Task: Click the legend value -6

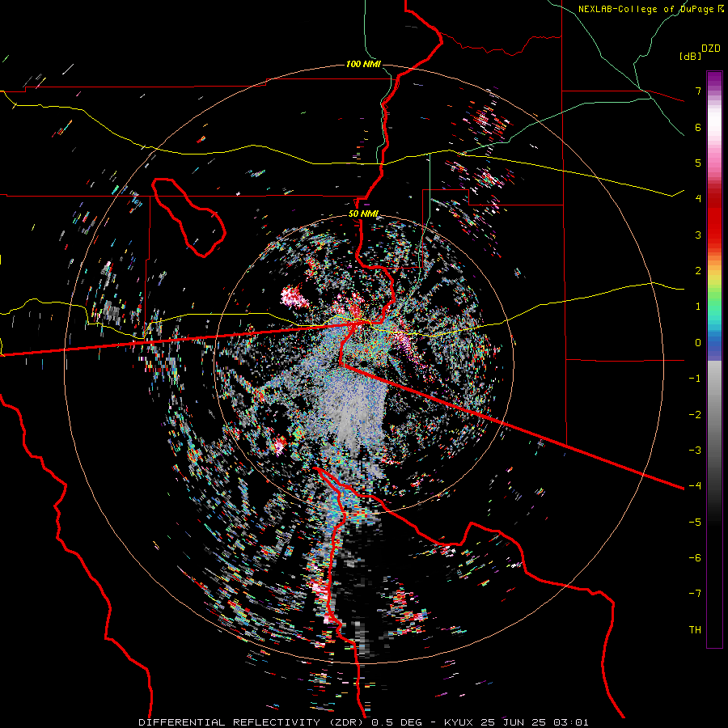Action: pyautogui.click(x=695, y=558)
